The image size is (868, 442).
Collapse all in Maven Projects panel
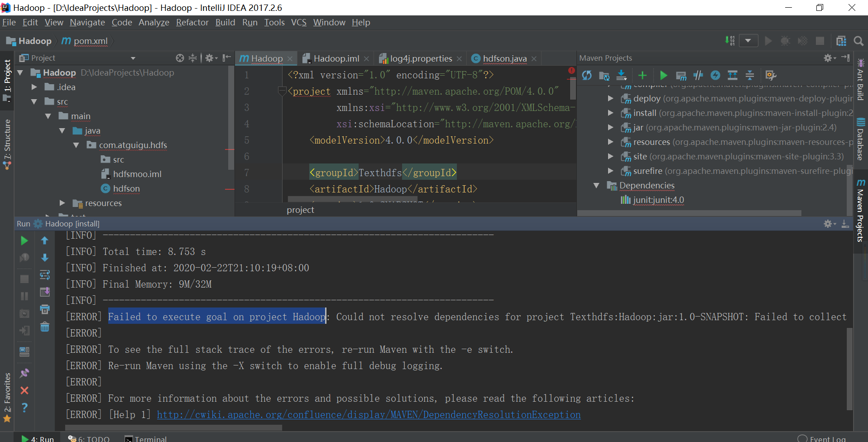750,75
